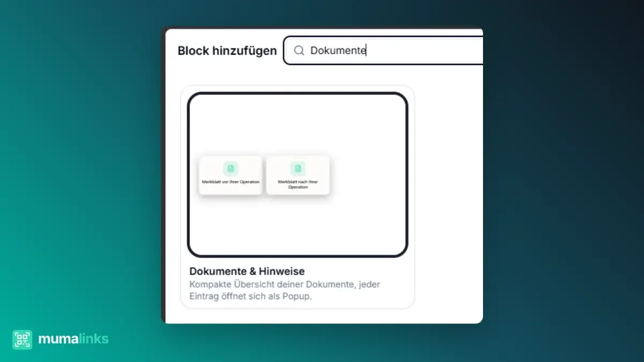Click the Dokumente search input field
Image resolution: width=644 pixels, height=362 pixels.
point(383,50)
